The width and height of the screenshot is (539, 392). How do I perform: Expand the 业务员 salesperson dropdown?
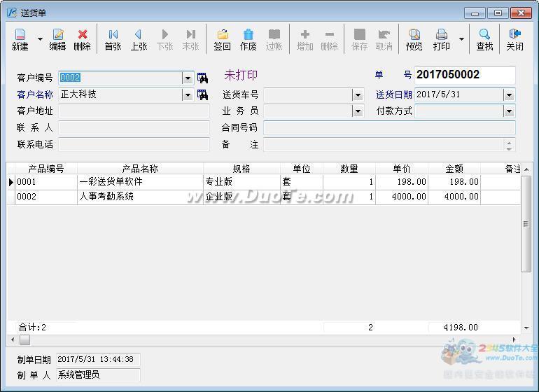(358, 111)
